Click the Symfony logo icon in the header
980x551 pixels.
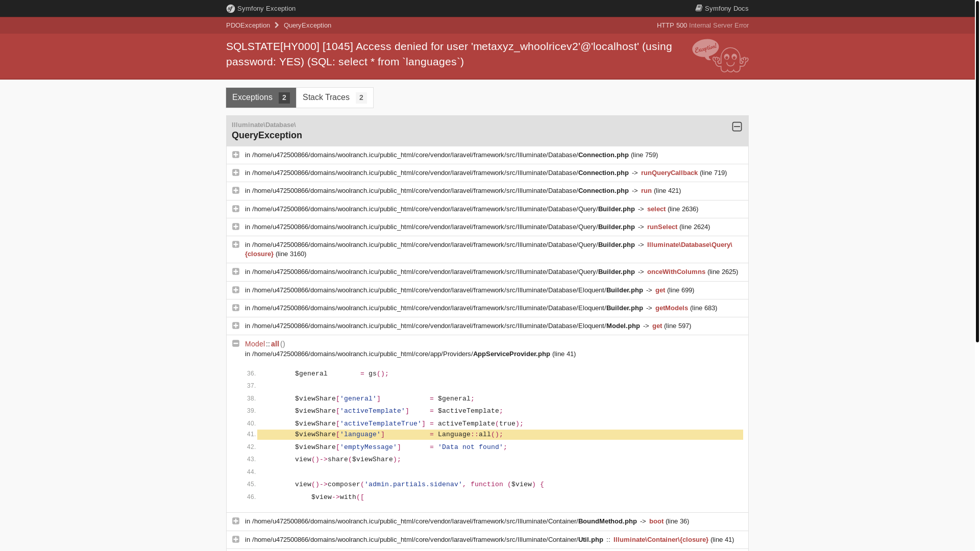click(231, 9)
